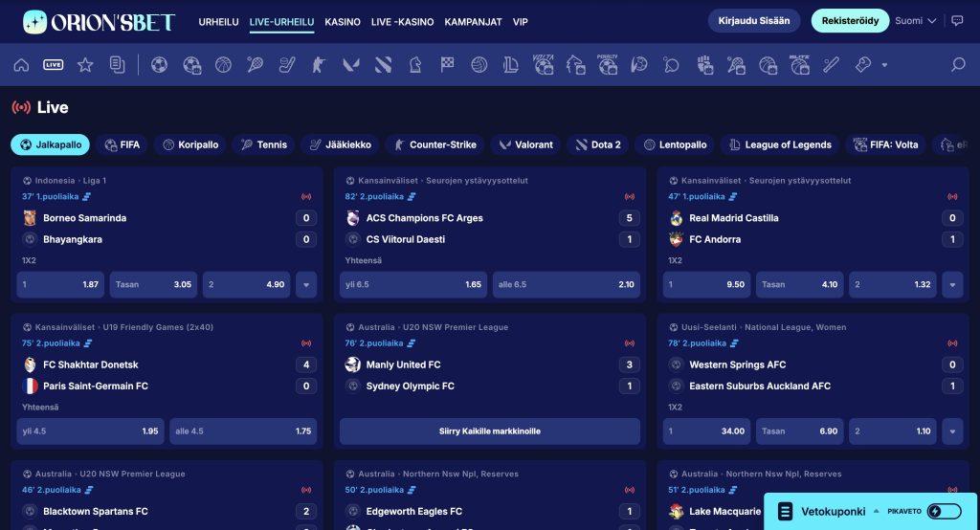Switch to the Koripallo tab
Screen dimensions: 980x530
(x=190, y=145)
